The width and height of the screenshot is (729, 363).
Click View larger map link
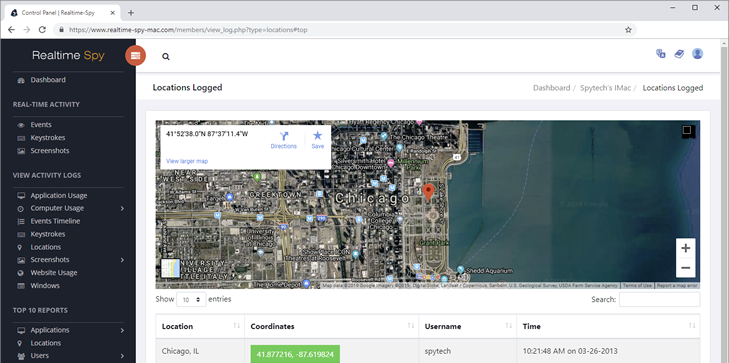(x=187, y=161)
